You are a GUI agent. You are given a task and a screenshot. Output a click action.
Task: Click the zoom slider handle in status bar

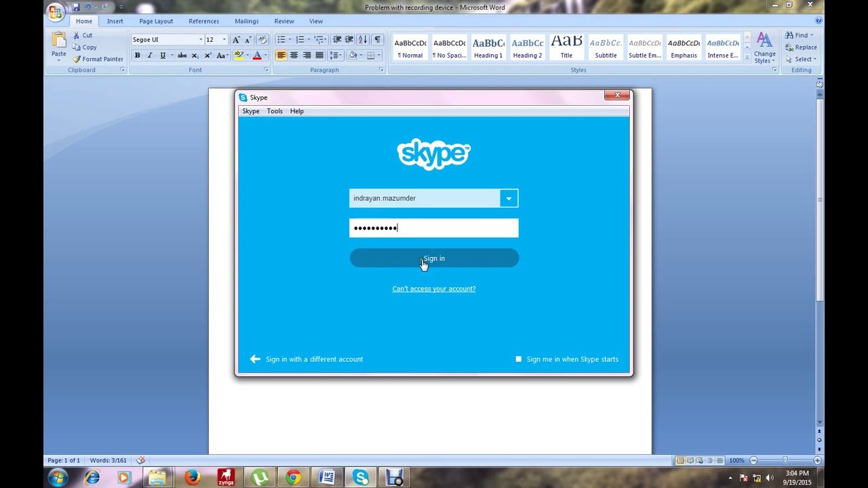(x=785, y=461)
